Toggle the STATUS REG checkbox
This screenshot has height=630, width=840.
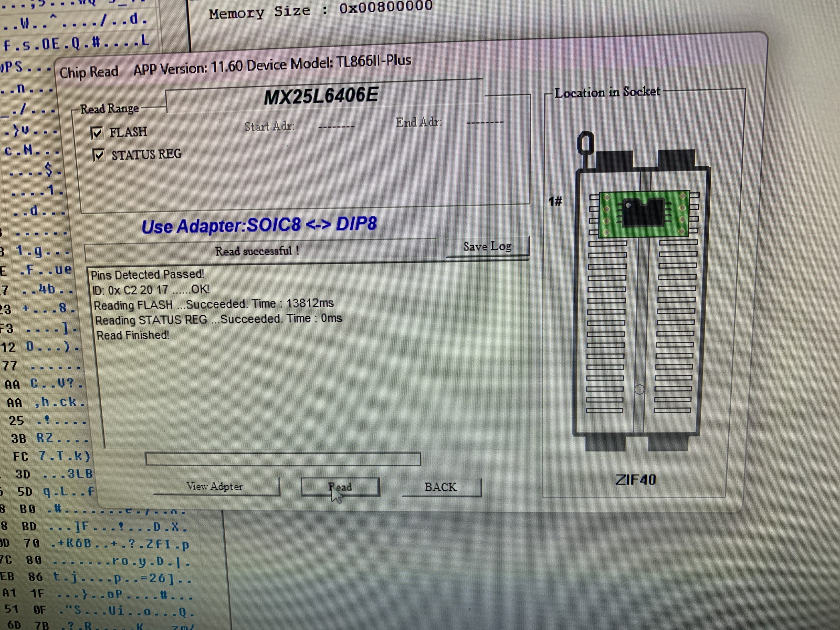pyautogui.click(x=98, y=155)
